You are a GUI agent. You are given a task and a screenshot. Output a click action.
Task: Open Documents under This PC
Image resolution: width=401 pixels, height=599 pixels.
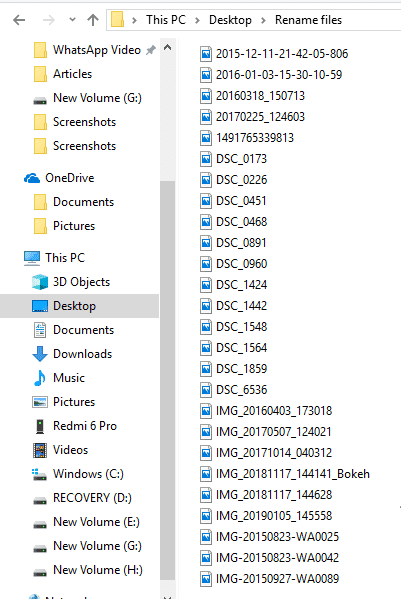[x=83, y=330]
